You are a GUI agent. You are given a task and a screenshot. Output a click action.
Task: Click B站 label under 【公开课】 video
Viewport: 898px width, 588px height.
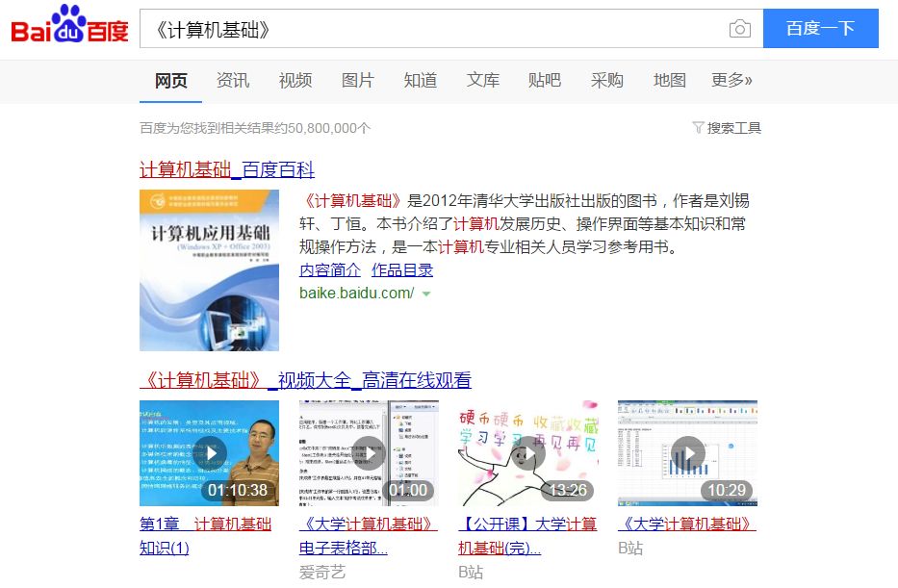coord(471,572)
